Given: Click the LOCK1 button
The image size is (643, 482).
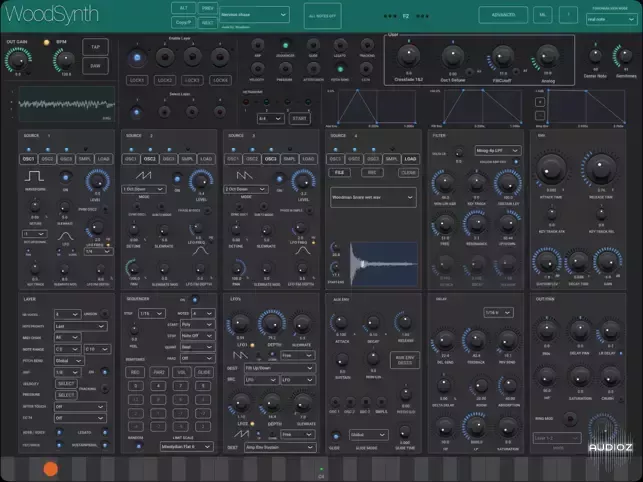Looking at the screenshot, I should (x=137, y=80).
